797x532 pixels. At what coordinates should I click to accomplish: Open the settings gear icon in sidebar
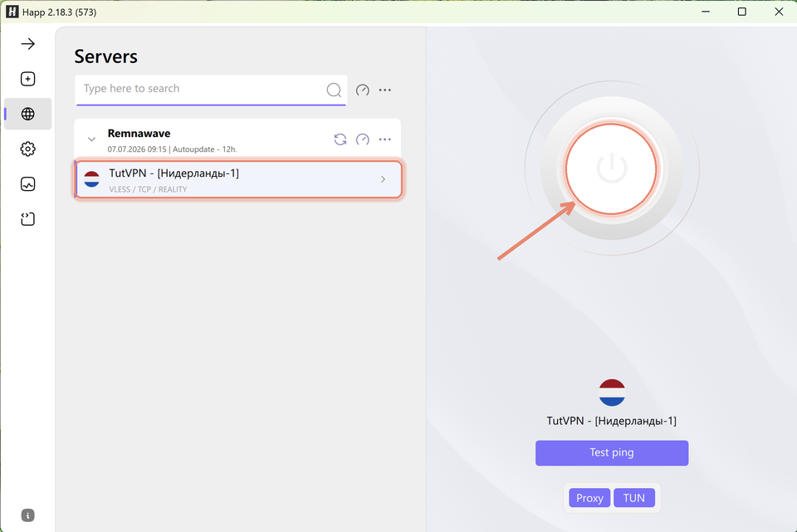coord(28,149)
